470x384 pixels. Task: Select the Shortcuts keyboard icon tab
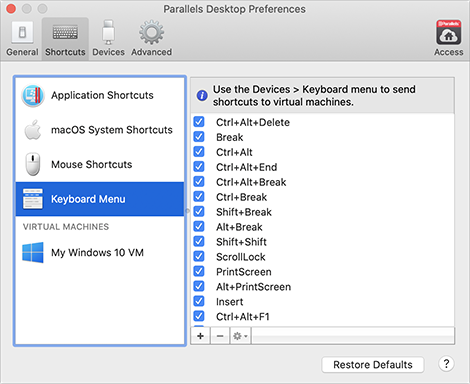65,33
